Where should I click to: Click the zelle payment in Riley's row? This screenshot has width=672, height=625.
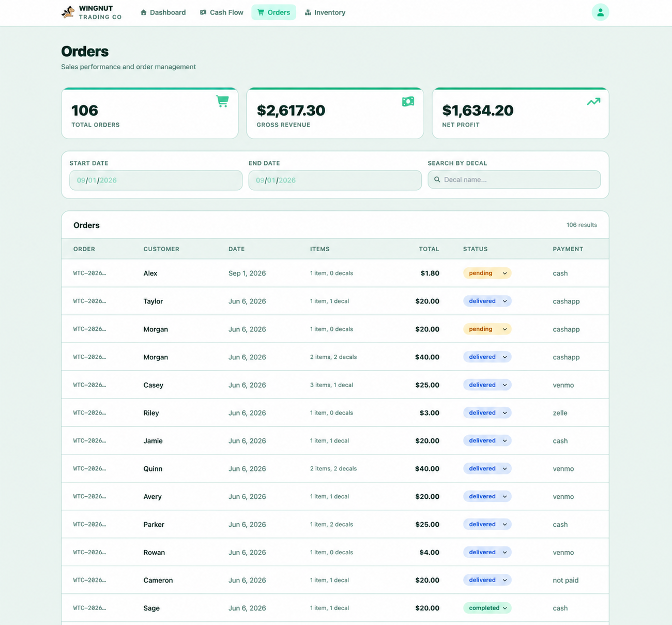(560, 413)
